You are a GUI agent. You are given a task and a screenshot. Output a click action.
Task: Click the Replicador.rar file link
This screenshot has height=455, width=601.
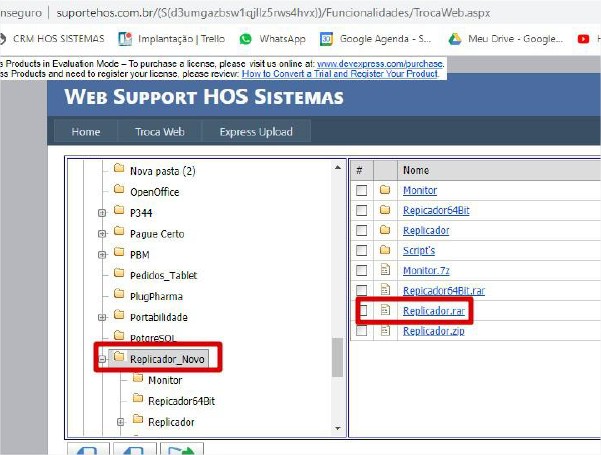(433, 311)
